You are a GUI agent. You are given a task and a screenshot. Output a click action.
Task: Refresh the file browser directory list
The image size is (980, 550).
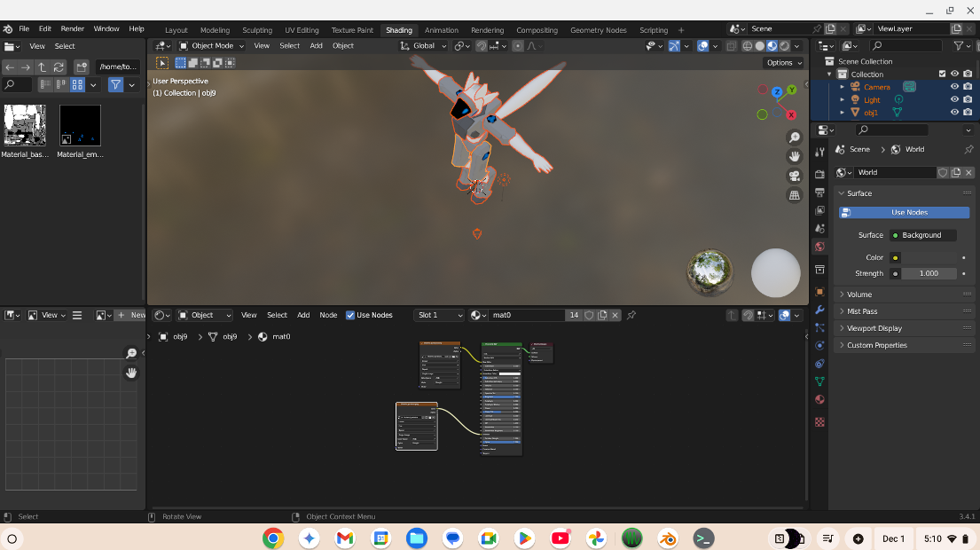coord(59,67)
